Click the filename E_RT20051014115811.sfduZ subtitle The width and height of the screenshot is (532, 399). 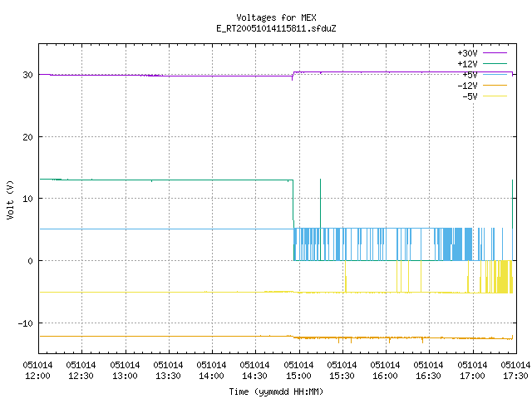[276, 28]
